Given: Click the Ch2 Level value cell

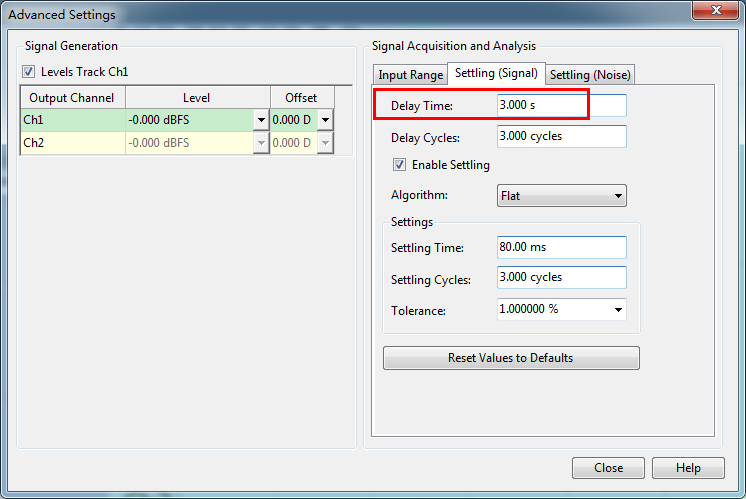Looking at the screenshot, I should tap(190, 143).
